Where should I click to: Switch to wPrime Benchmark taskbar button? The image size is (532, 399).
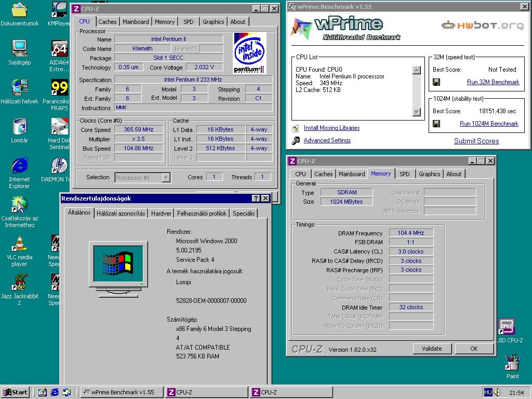click(122, 392)
